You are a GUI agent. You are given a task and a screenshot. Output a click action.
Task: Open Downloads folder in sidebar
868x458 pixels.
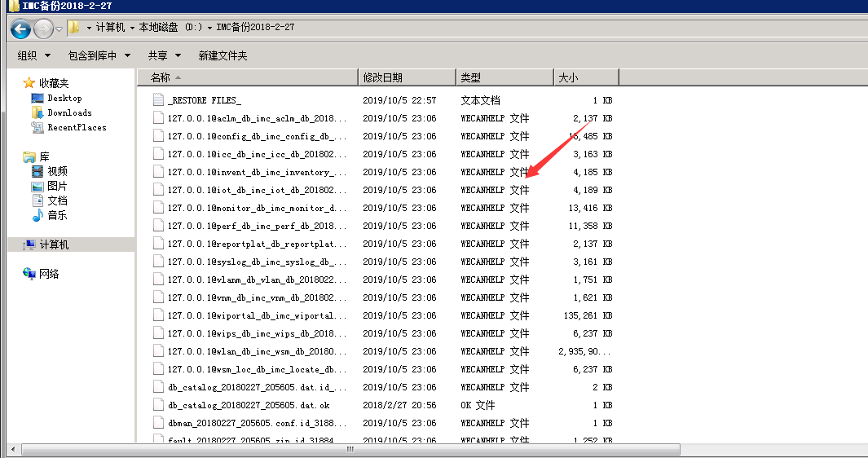pos(68,112)
